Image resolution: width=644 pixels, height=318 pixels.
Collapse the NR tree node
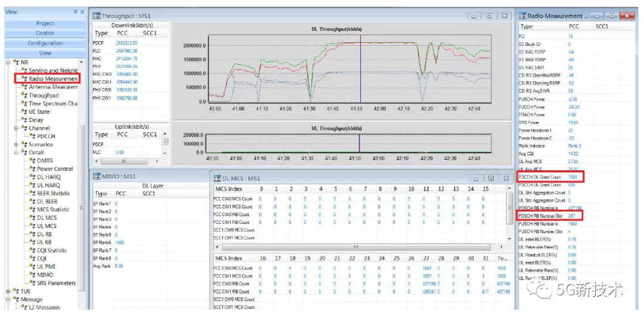pos(8,62)
